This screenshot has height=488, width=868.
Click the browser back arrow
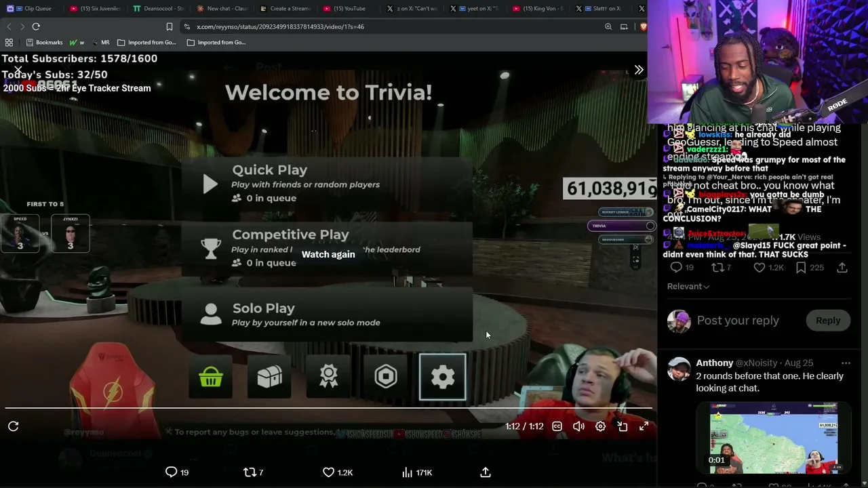[9, 26]
